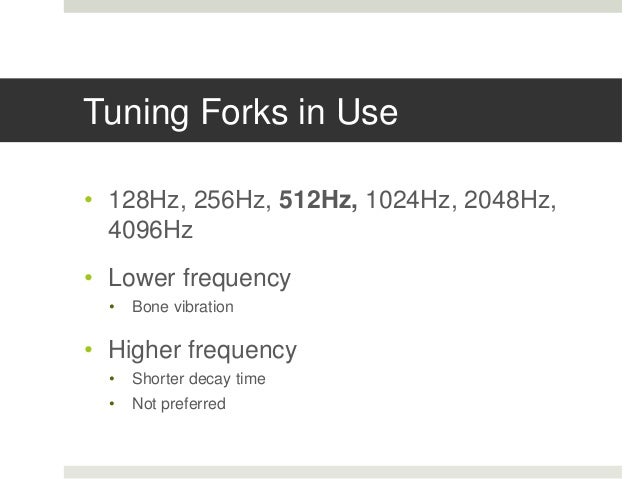Click the green bullet beside Lower frequency

89,278
